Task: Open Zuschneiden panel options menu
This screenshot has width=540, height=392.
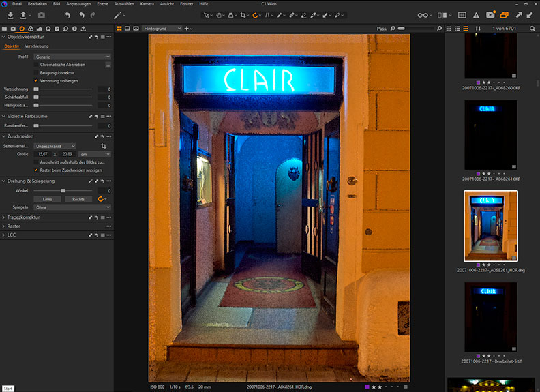Action: [x=109, y=136]
